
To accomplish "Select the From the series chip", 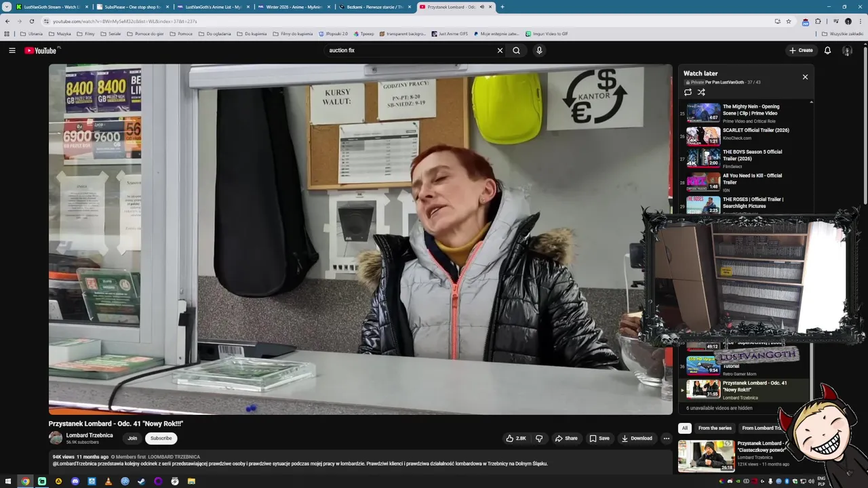I will click(715, 428).
